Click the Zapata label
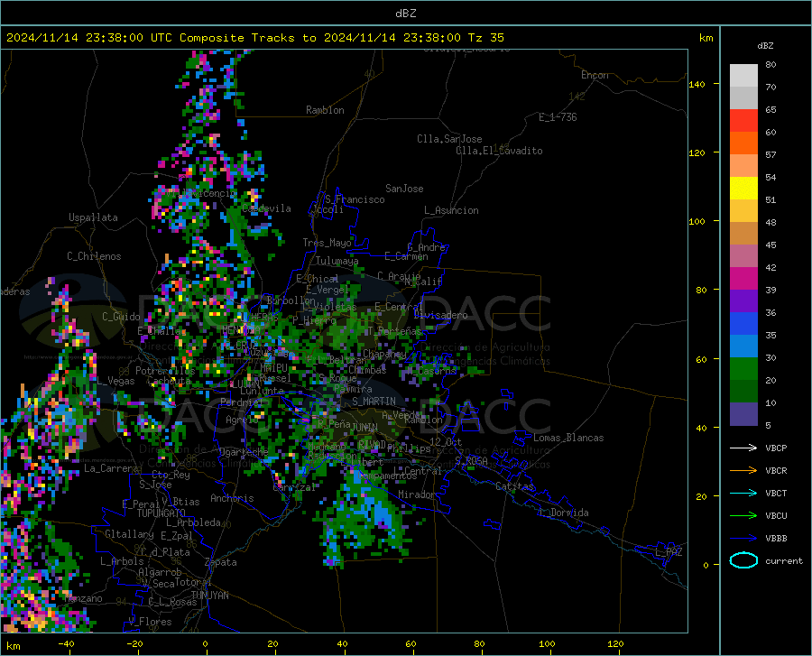Viewport: 812px width, 656px height. (x=221, y=562)
